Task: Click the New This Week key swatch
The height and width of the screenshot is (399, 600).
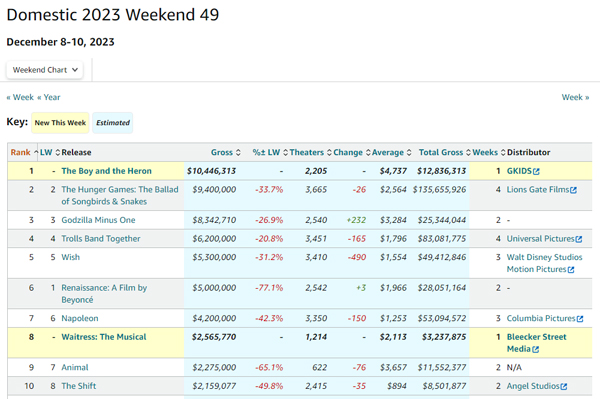Action: click(x=60, y=123)
